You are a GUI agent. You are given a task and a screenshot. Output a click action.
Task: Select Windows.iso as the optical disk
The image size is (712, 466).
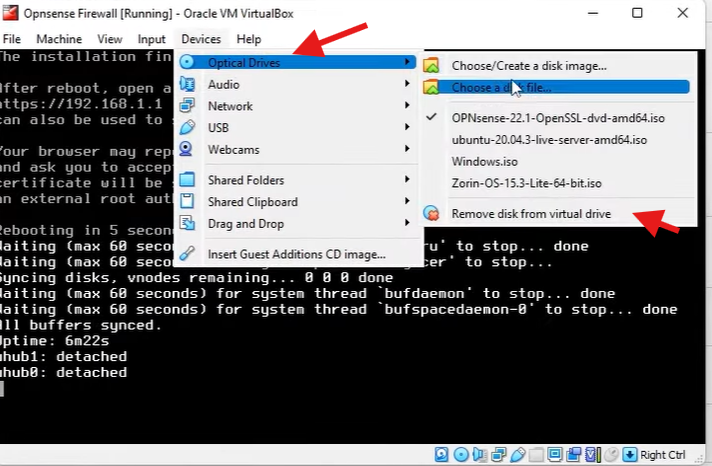click(x=484, y=161)
